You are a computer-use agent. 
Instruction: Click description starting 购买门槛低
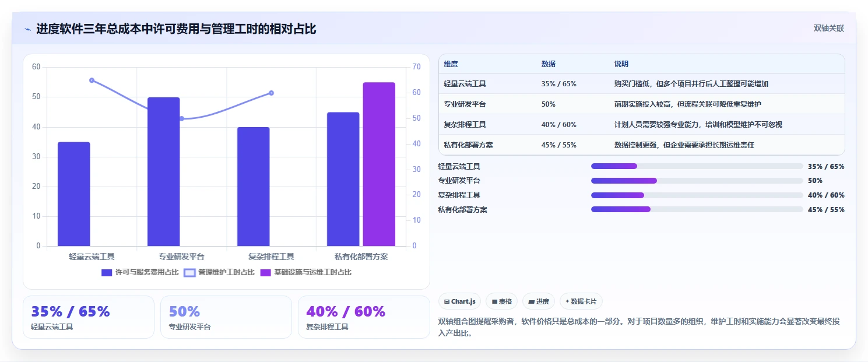click(691, 84)
